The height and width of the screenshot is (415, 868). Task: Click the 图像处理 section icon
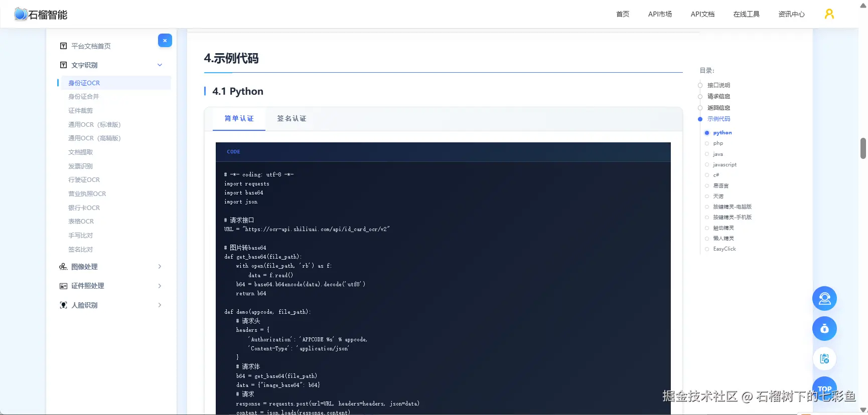[x=63, y=267]
